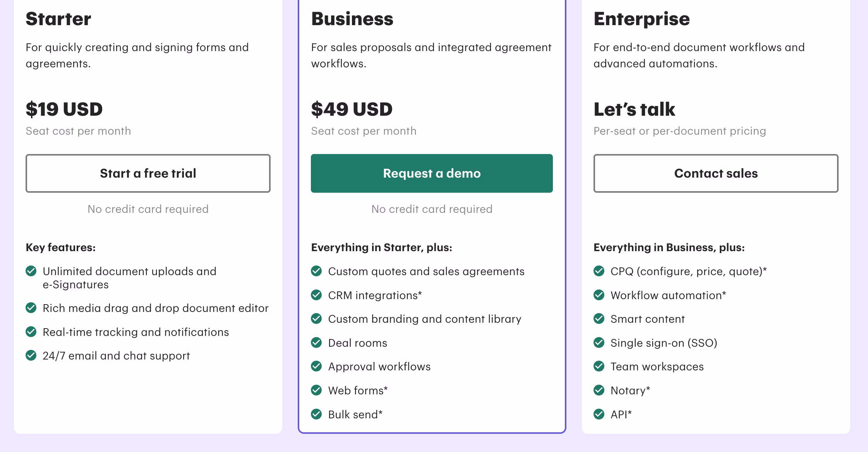Click checkmark icon next to CRM integrations

point(316,295)
